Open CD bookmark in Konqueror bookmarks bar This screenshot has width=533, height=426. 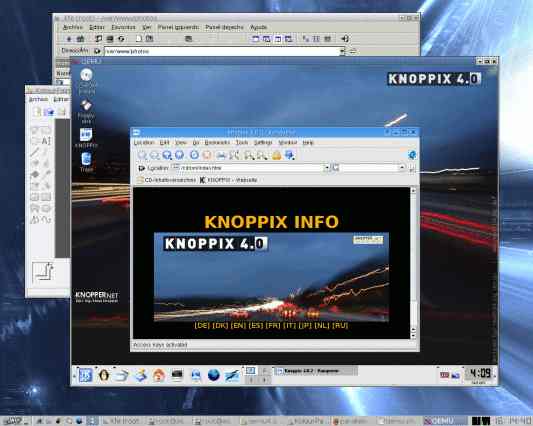167,180
